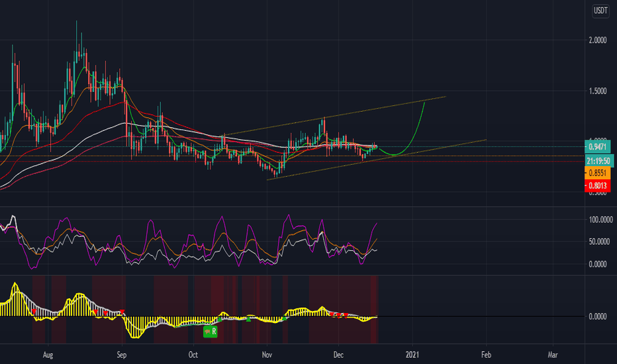Select the red 0.8013 price label
Screen dimensions: 617x364
597,185
